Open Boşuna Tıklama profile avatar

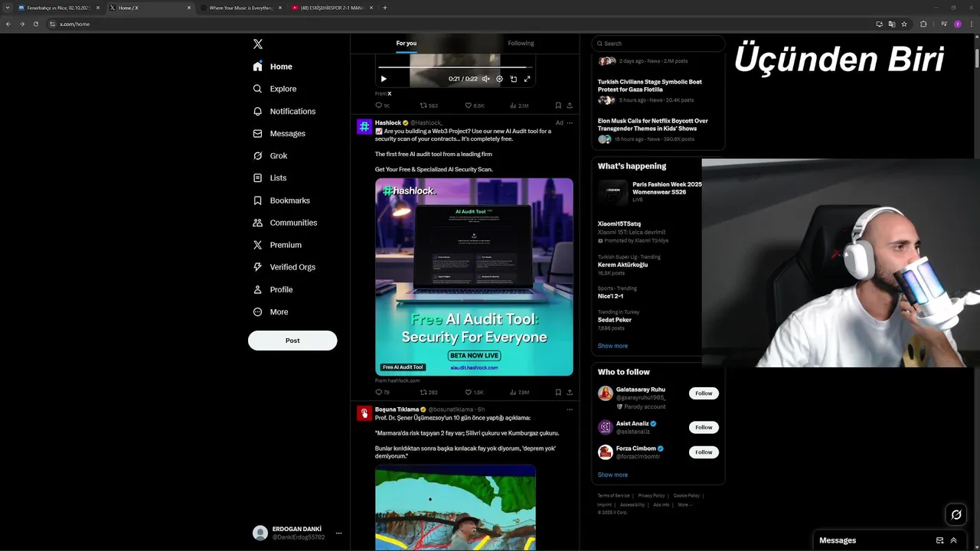tap(364, 413)
